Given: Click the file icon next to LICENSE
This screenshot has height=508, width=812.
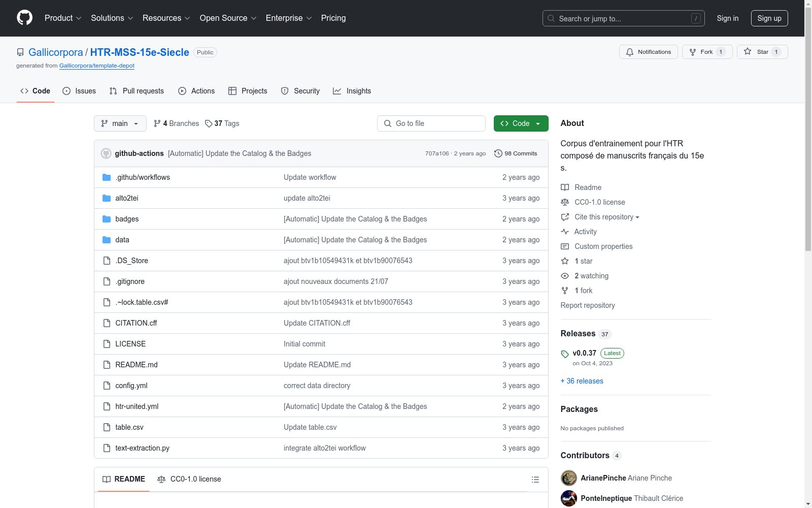Looking at the screenshot, I should point(107,344).
